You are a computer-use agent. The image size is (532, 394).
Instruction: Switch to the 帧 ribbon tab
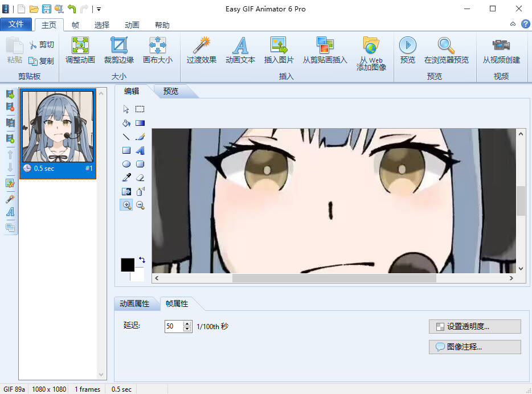75,25
